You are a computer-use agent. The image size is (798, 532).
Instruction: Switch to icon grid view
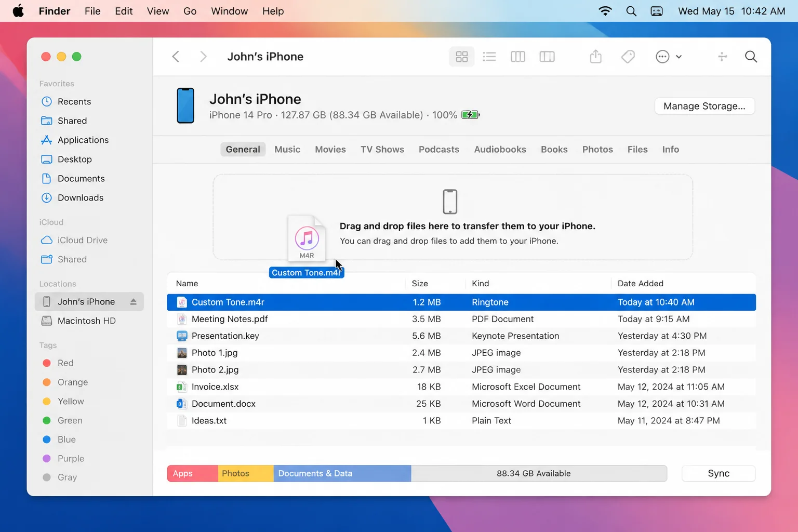461,57
